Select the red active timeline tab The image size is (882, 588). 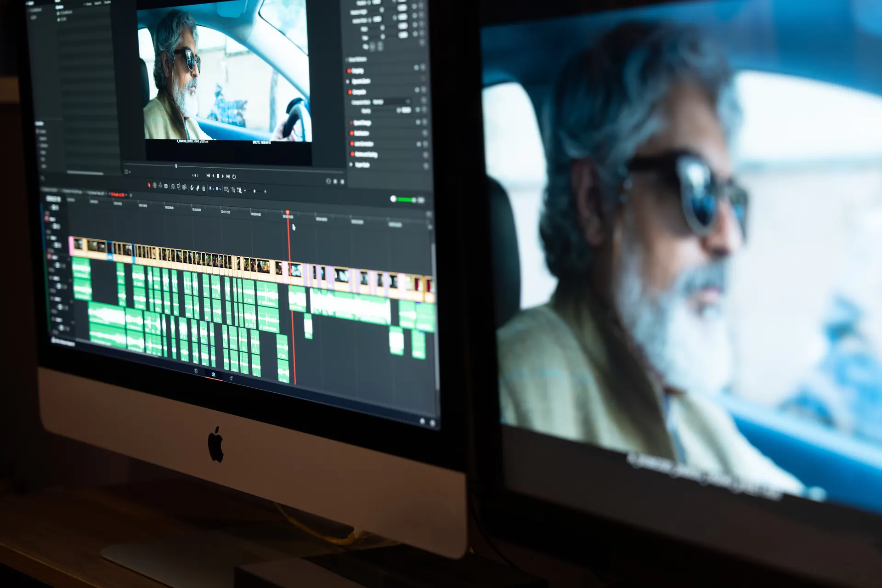(x=117, y=194)
